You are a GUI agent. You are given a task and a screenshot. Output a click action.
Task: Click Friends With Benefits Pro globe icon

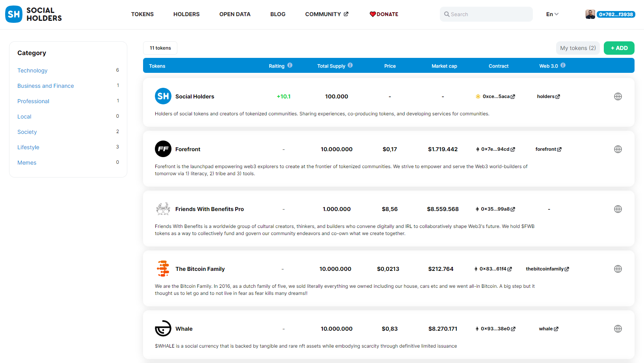618,209
